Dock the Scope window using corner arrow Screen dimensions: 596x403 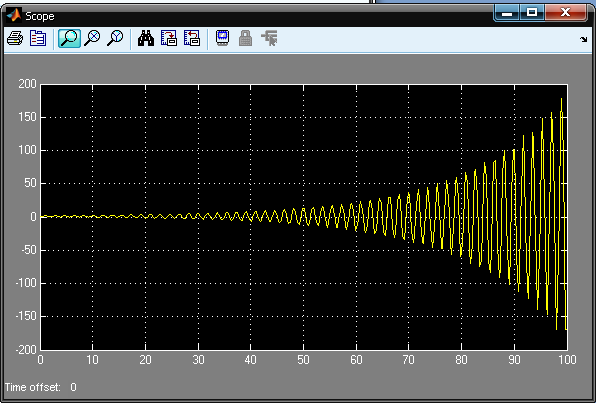pyautogui.click(x=583, y=39)
